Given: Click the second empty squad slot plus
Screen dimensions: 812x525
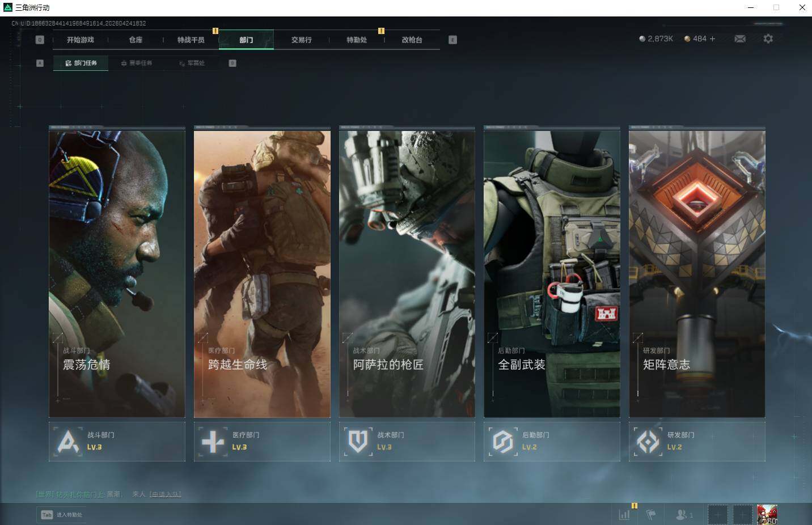Looking at the screenshot, I should tap(743, 515).
